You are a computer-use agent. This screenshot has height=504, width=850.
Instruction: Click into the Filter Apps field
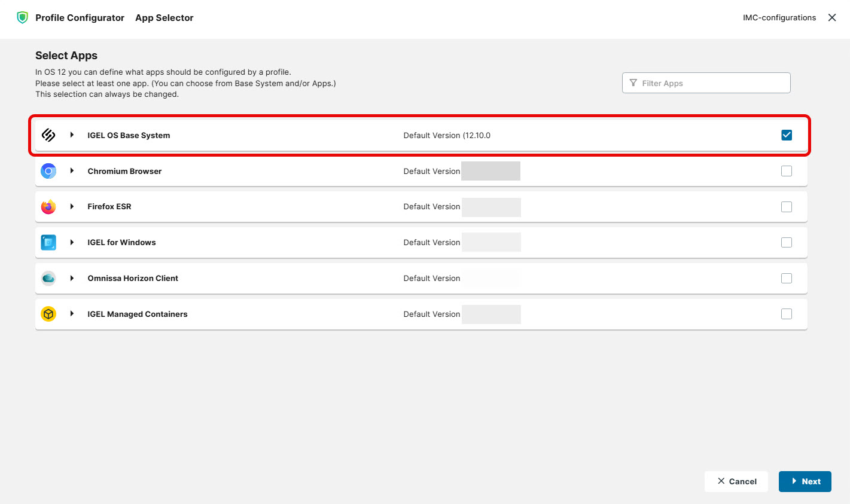pyautogui.click(x=706, y=83)
